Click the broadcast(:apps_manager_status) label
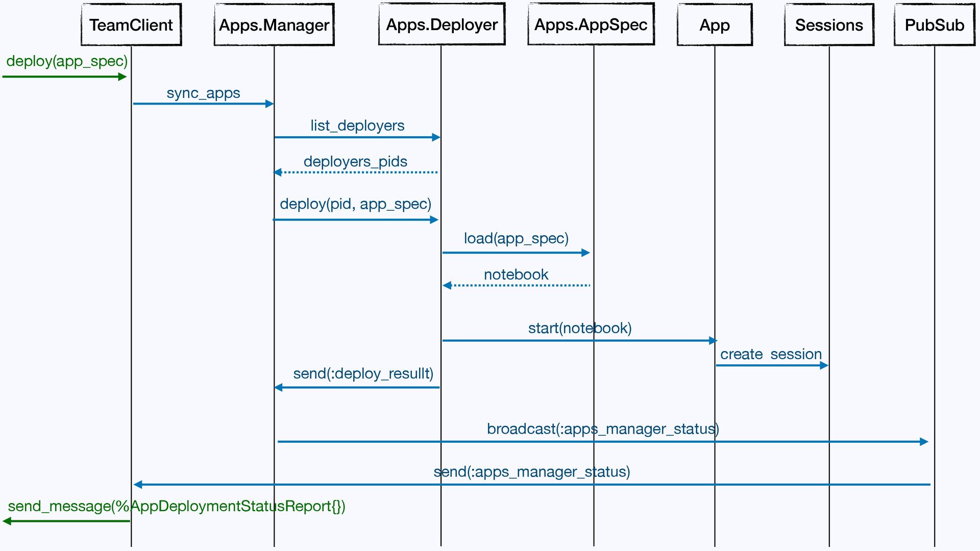The height and width of the screenshot is (551, 980). (x=603, y=429)
